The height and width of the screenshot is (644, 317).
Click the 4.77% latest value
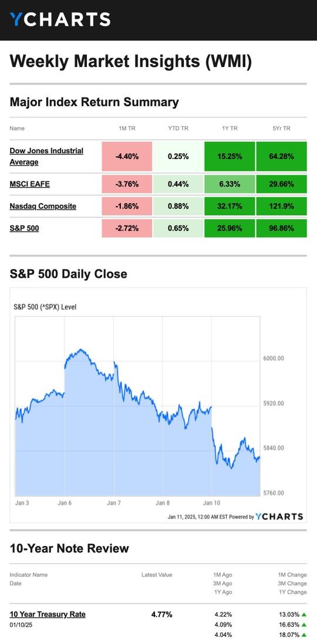click(x=162, y=615)
